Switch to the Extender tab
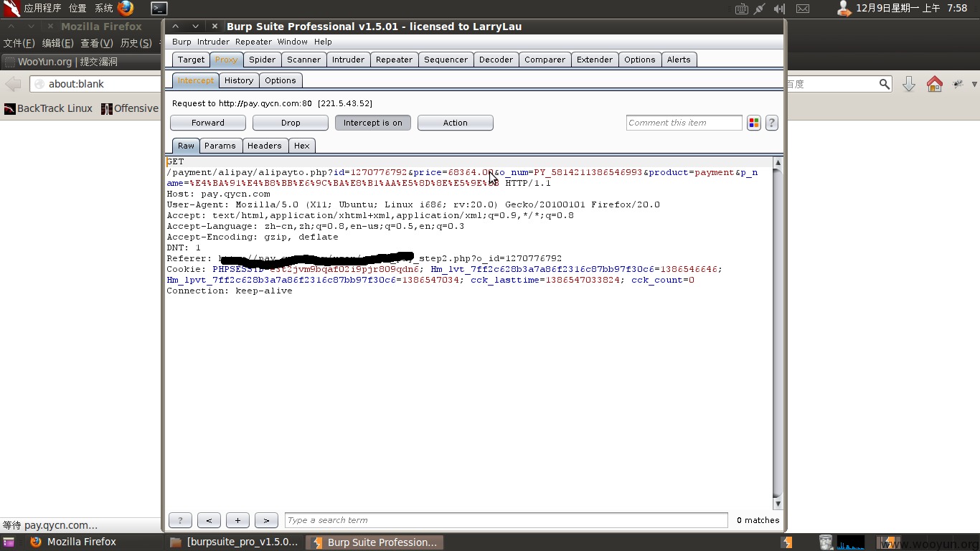 tap(595, 60)
